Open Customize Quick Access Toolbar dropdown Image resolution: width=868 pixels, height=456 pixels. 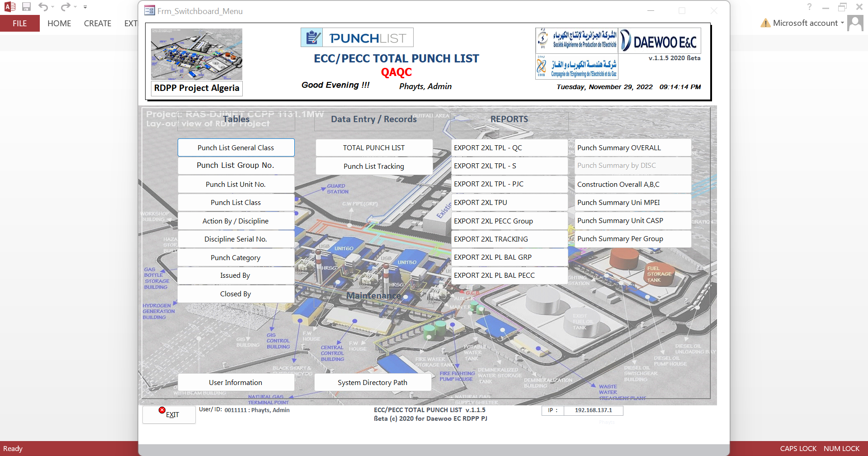tap(85, 7)
